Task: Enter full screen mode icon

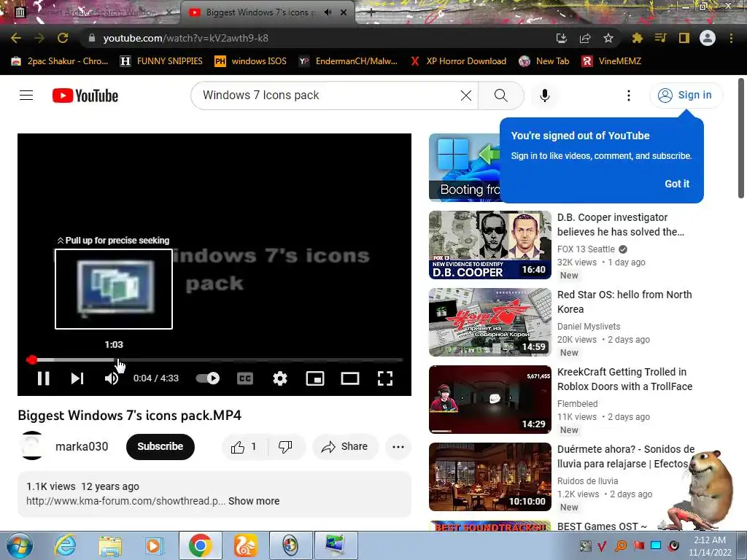Action: coord(385,378)
